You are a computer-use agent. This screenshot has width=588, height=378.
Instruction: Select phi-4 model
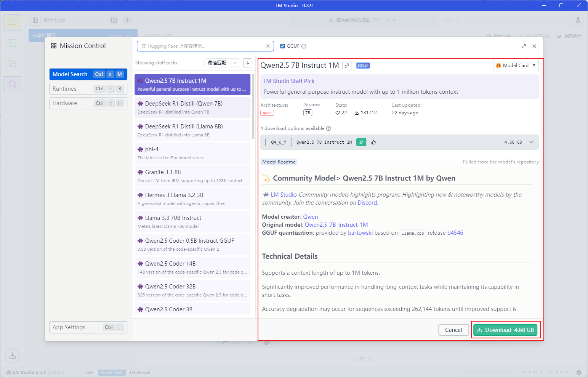click(x=192, y=153)
